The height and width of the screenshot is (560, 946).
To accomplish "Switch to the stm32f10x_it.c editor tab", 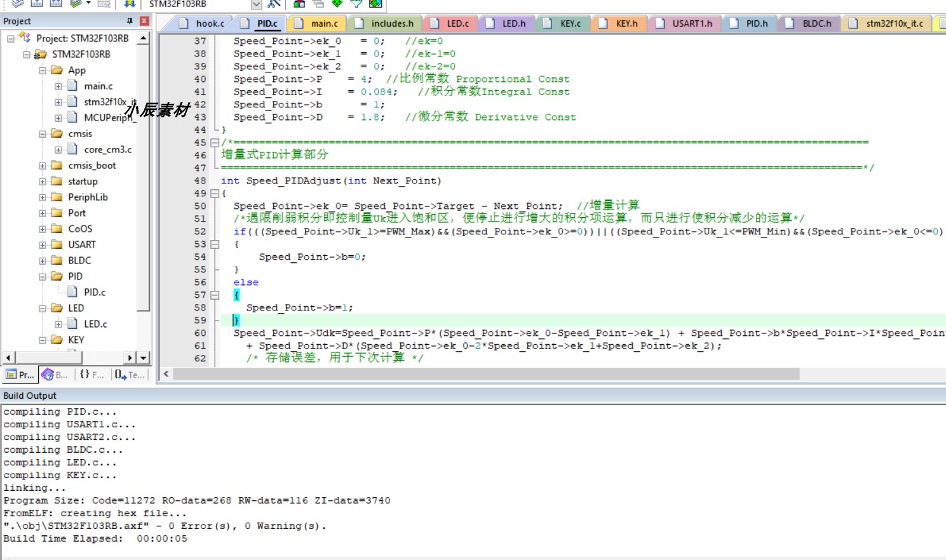I will coord(887,23).
